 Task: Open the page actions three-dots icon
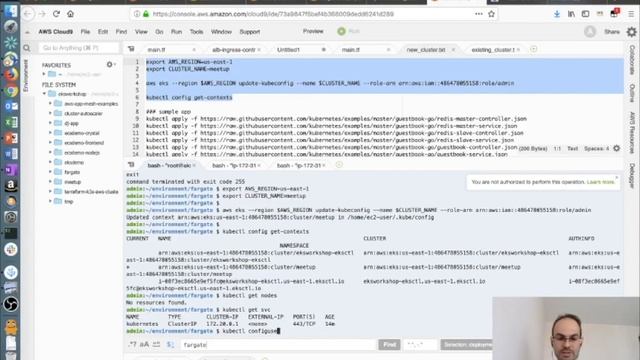479,14
